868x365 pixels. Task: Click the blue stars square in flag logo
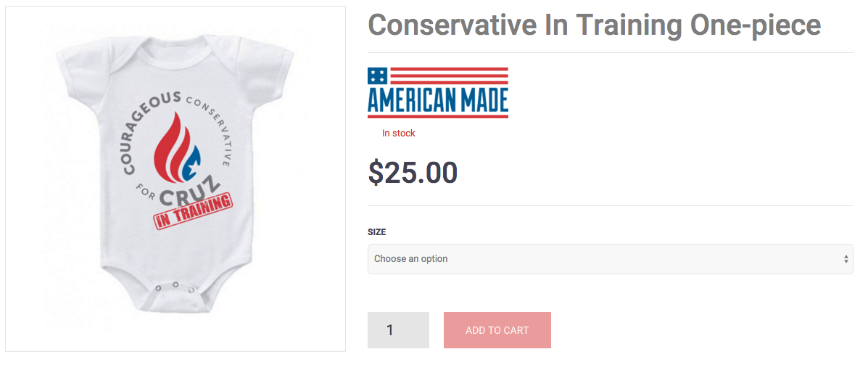[x=378, y=76]
